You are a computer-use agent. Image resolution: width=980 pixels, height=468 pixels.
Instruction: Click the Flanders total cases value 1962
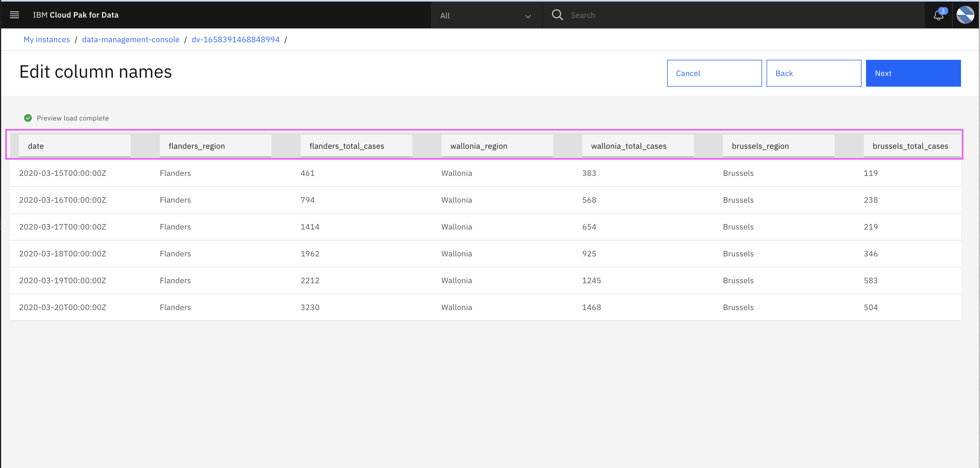(310, 254)
